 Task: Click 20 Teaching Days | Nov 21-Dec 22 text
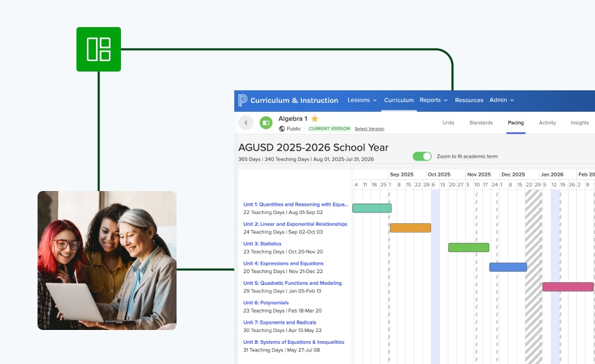point(283,272)
